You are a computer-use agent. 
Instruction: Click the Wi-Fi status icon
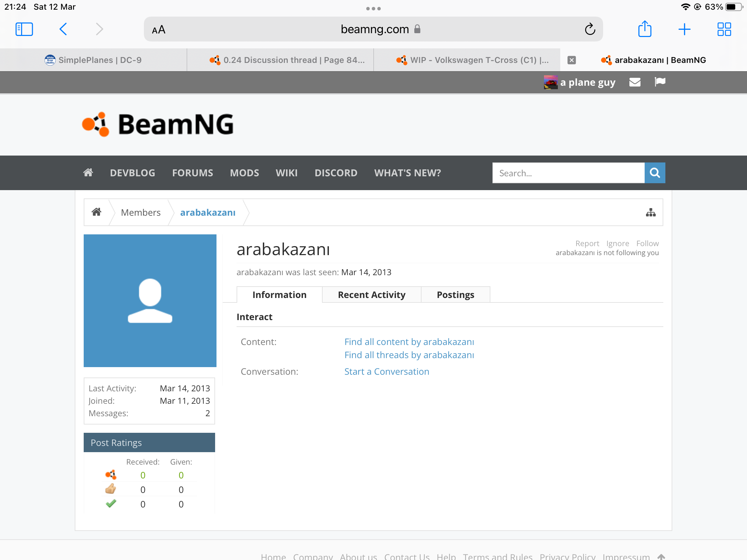coord(685,7)
